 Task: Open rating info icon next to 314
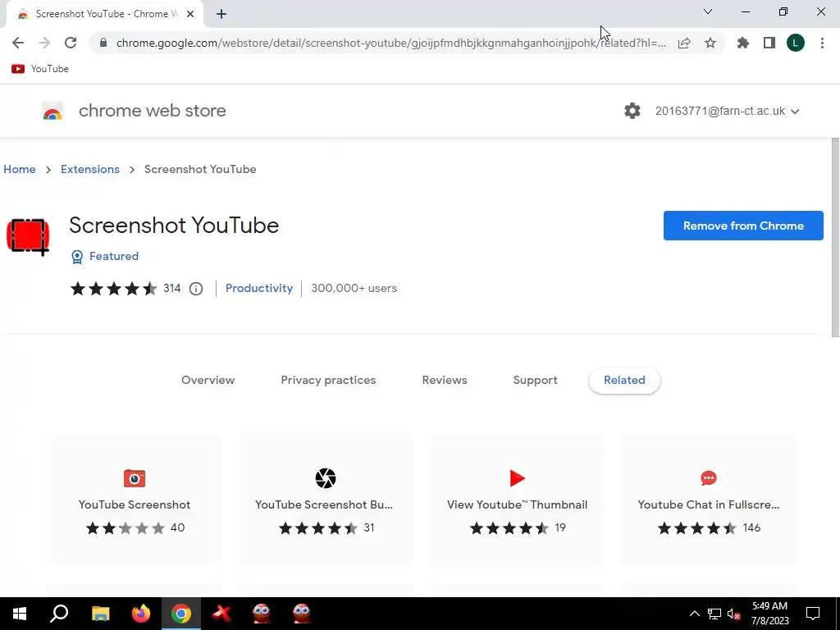(x=196, y=289)
